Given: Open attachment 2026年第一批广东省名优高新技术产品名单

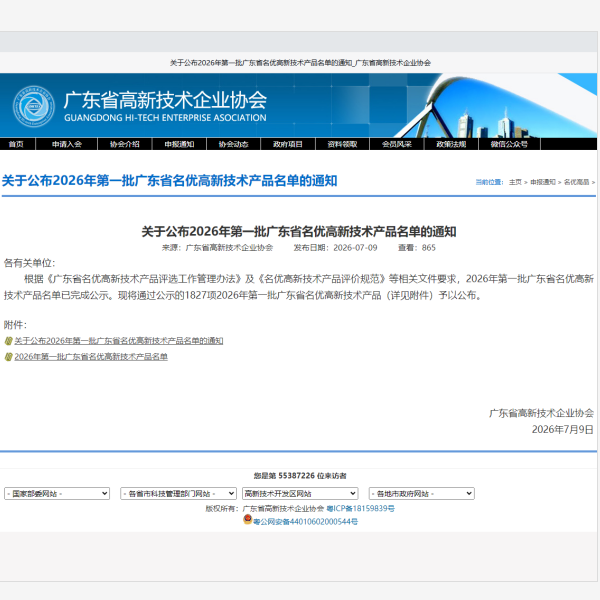Looking at the screenshot, I should click(x=91, y=357).
